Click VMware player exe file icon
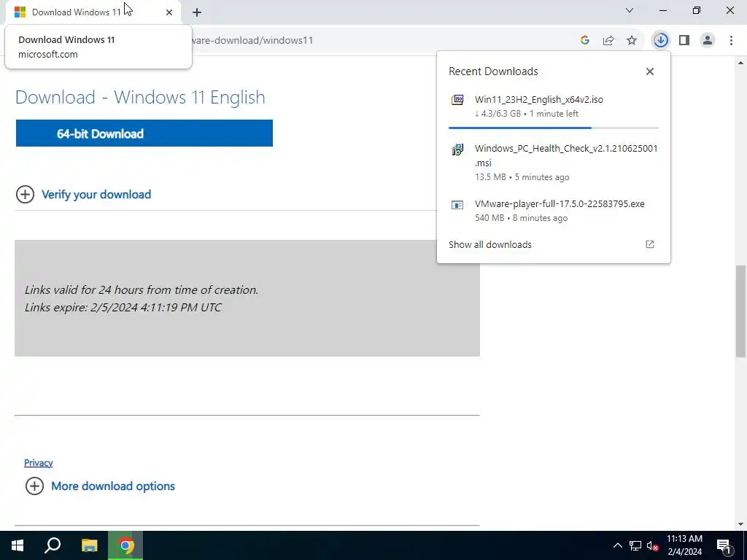The width and height of the screenshot is (747, 560). click(457, 205)
